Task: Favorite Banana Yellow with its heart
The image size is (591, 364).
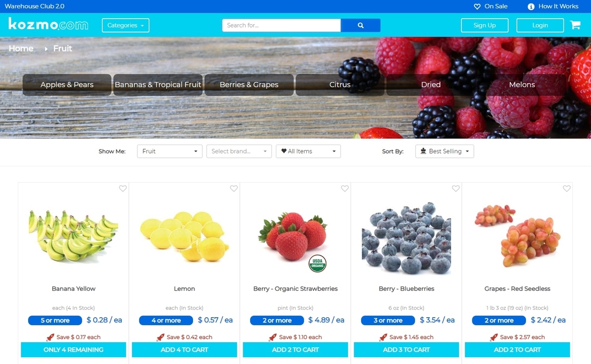Action: click(123, 188)
